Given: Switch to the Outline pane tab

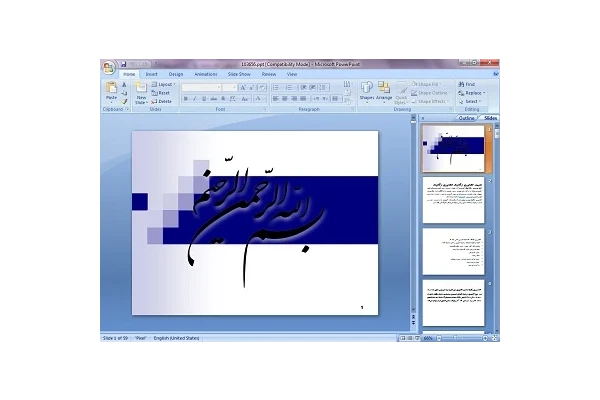Looking at the screenshot, I should point(466,118).
